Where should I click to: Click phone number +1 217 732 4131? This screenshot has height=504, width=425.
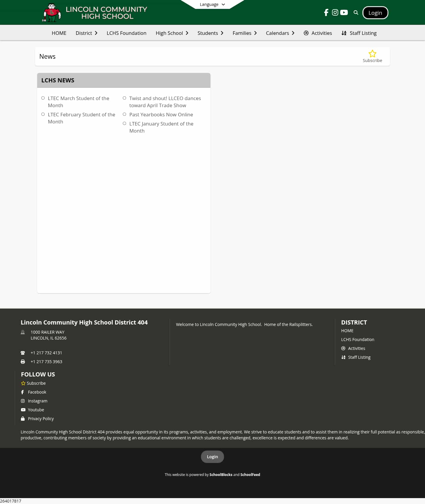(46, 353)
